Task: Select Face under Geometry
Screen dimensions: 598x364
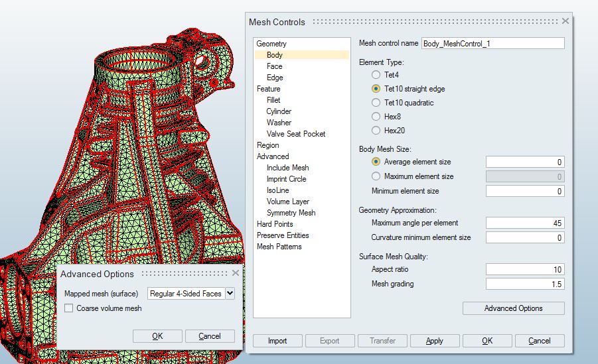Action: click(x=275, y=66)
